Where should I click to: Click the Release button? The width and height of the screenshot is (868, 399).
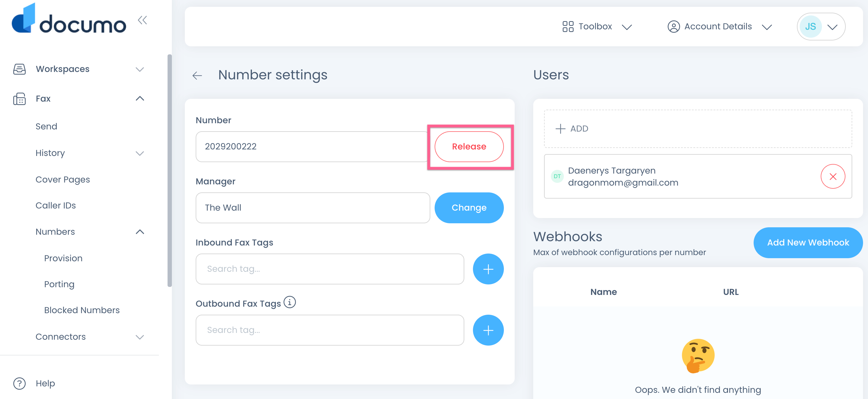[469, 147]
